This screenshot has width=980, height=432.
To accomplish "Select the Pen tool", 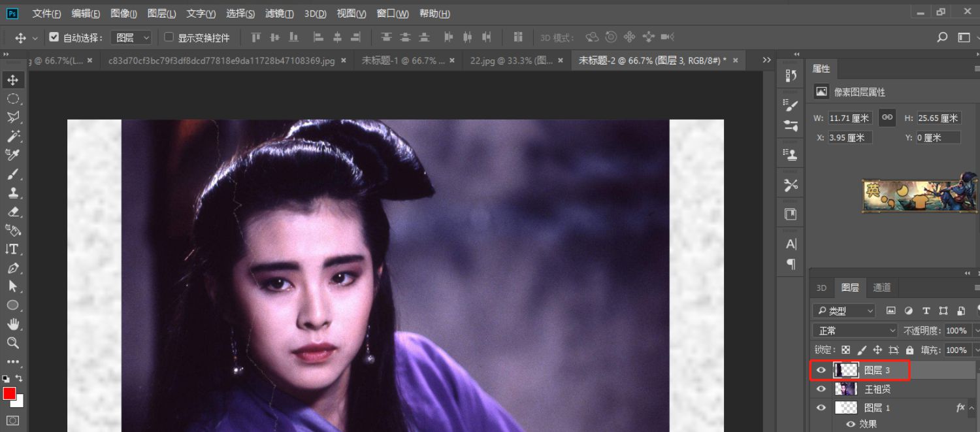I will 12,268.
